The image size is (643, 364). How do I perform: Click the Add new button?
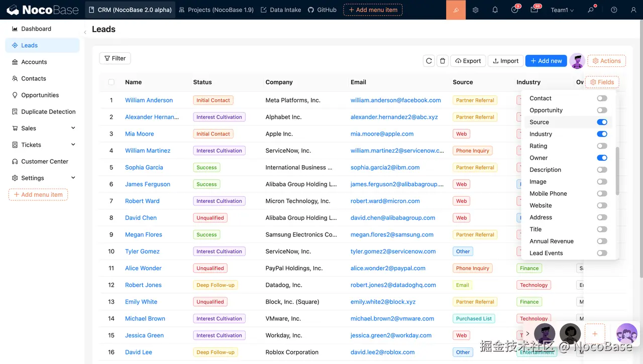[546, 61]
